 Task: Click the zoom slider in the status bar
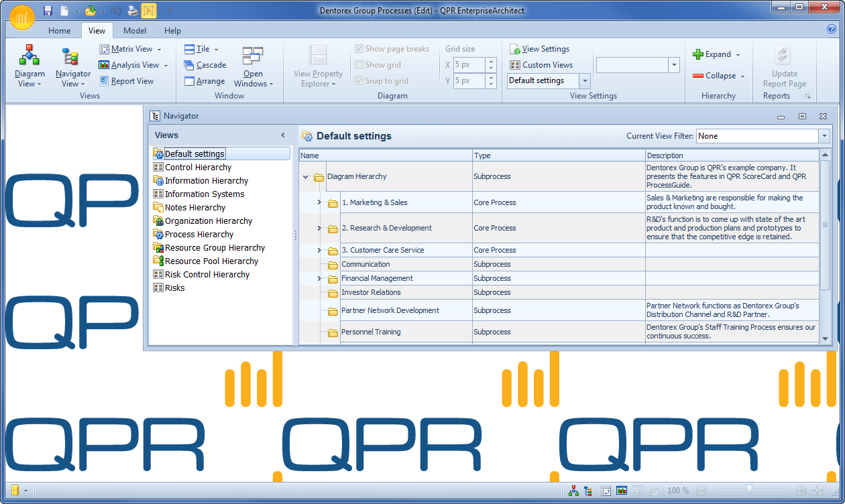pyautogui.click(x=749, y=491)
